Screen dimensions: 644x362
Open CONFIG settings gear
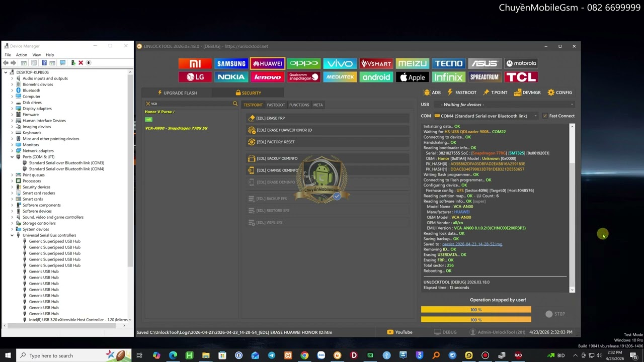(559, 93)
